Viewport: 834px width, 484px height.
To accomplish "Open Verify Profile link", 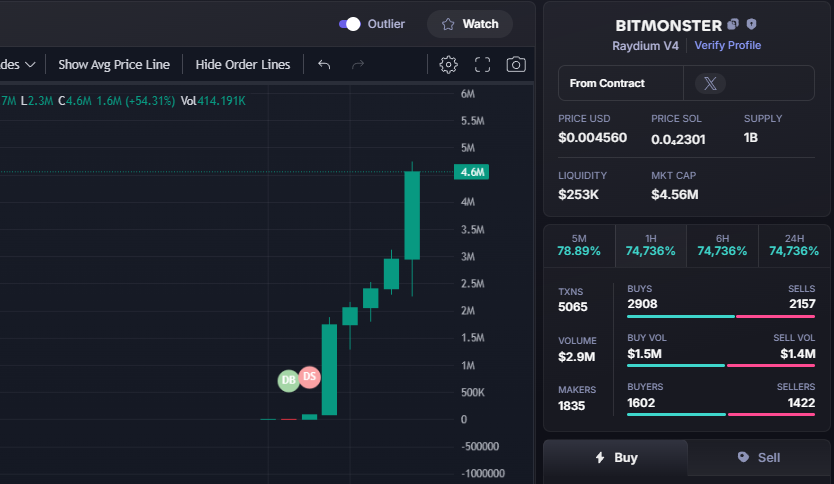I will pyautogui.click(x=728, y=45).
